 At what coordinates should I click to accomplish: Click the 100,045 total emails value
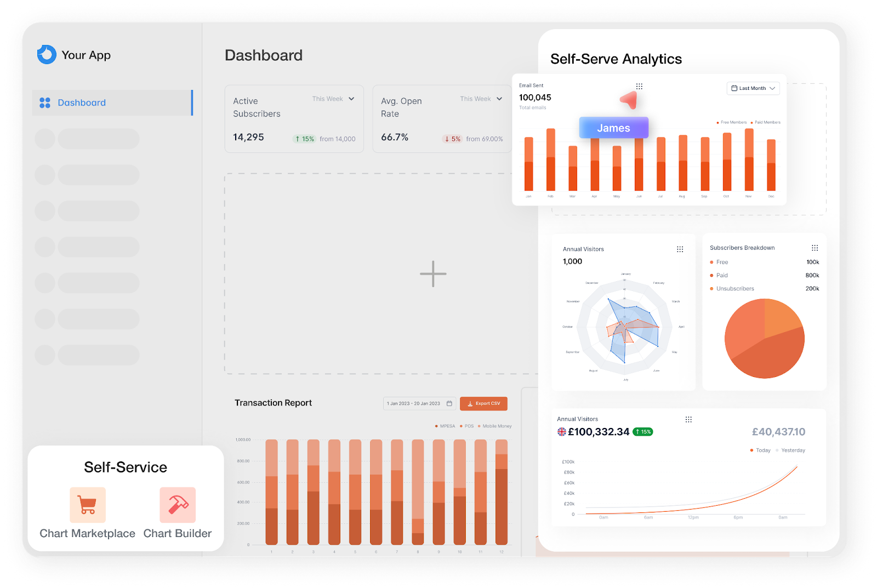pyautogui.click(x=535, y=98)
